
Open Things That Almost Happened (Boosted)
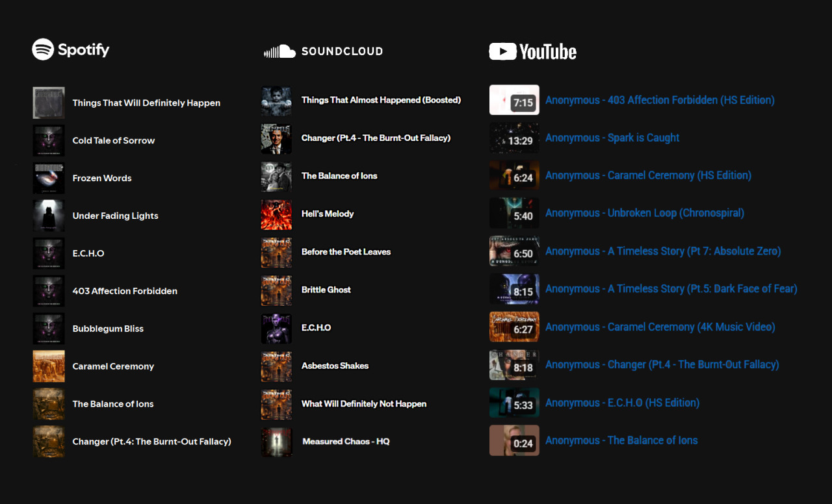click(381, 100)
